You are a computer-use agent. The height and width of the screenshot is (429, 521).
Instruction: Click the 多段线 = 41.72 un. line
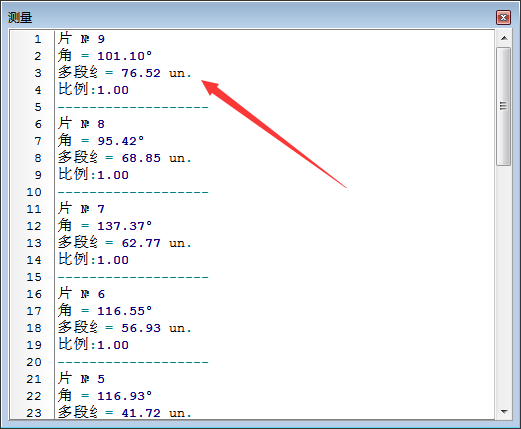tap(125, 413)
